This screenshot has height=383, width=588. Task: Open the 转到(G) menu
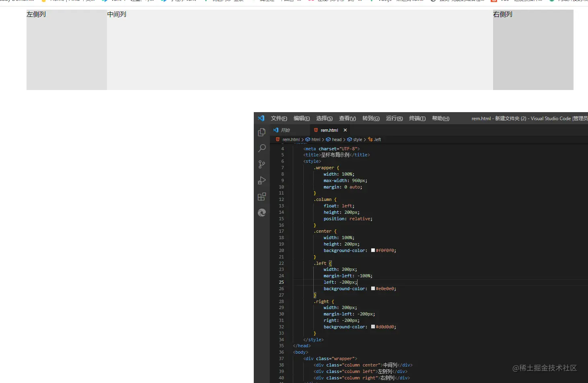tap(371, 119)
